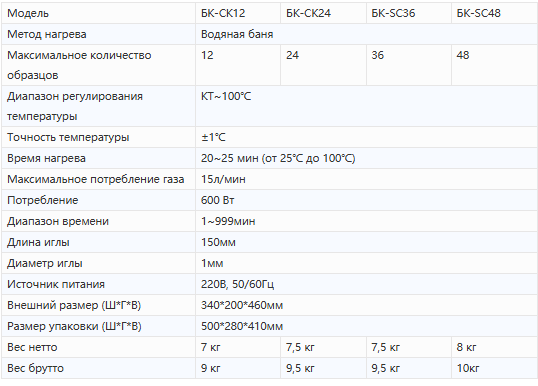Viewport: 538px width, 386px height.
Task: Select the 48 samples cell
Action: coord(494,65)
